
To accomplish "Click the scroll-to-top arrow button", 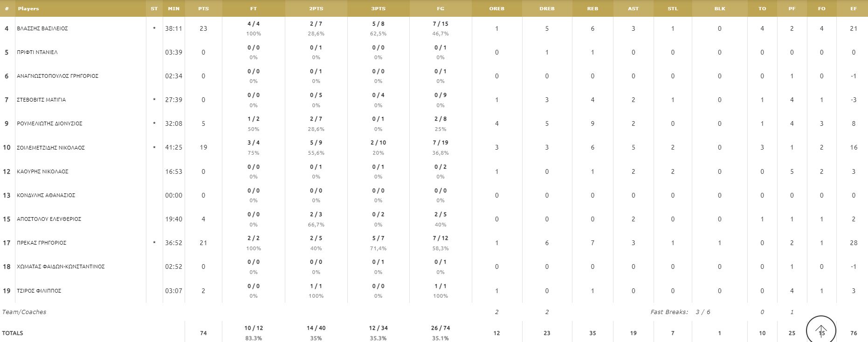I will [x=821, y=330].
